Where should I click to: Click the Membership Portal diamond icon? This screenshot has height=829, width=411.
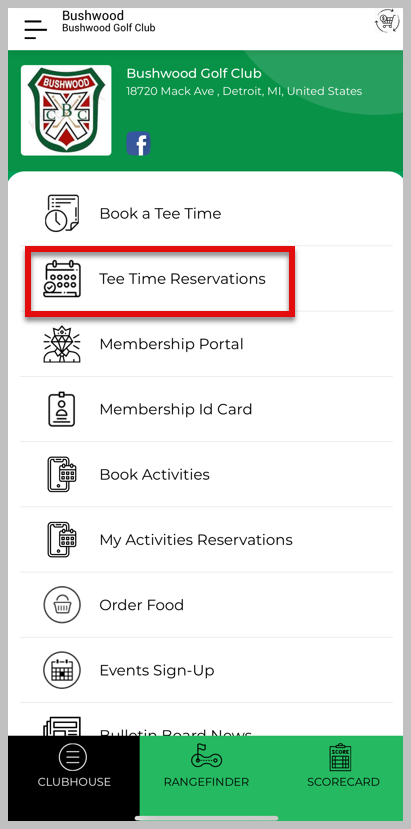pos(62,344)
